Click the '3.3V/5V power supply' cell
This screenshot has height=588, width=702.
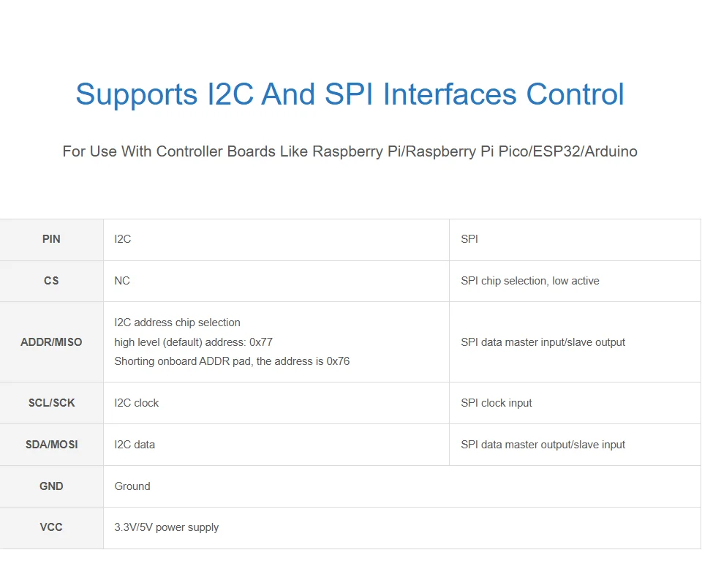tap(402, 527)
